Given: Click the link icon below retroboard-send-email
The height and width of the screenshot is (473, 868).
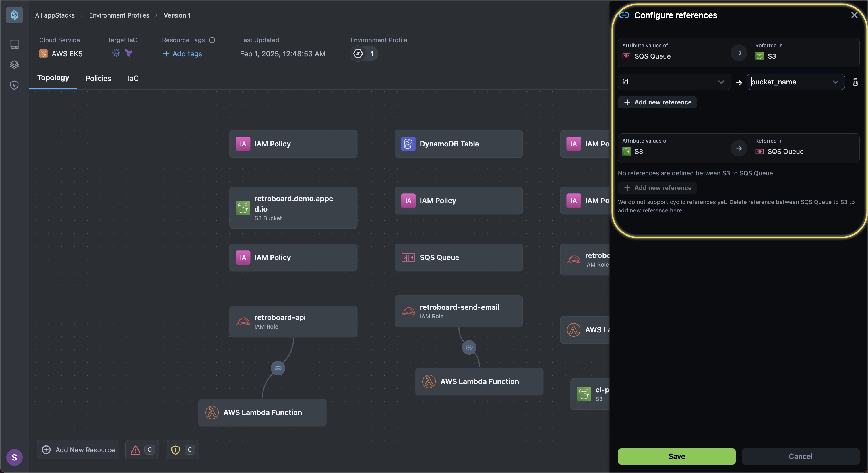Looking at the screenshot, I should click(x=469, y=347).
